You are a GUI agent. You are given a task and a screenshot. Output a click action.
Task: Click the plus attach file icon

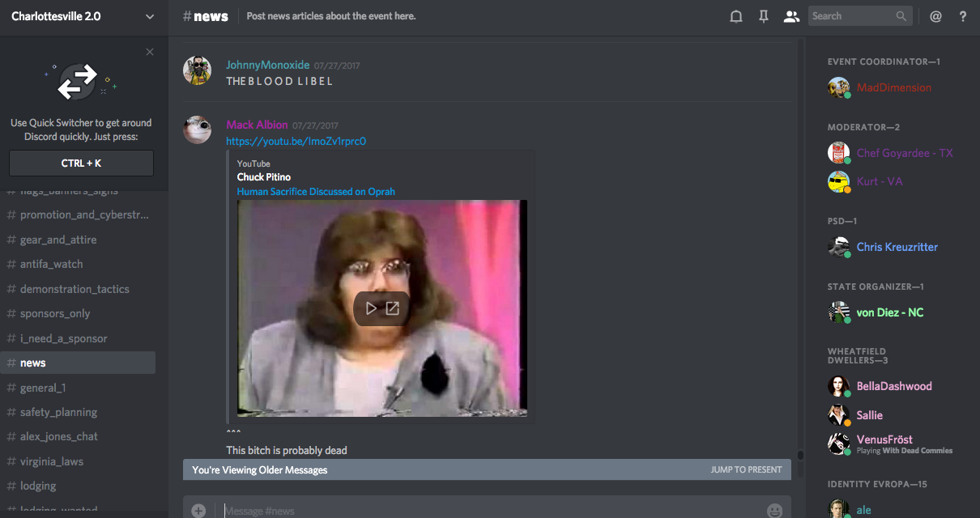pyautogui.click(x=198, y=510)
